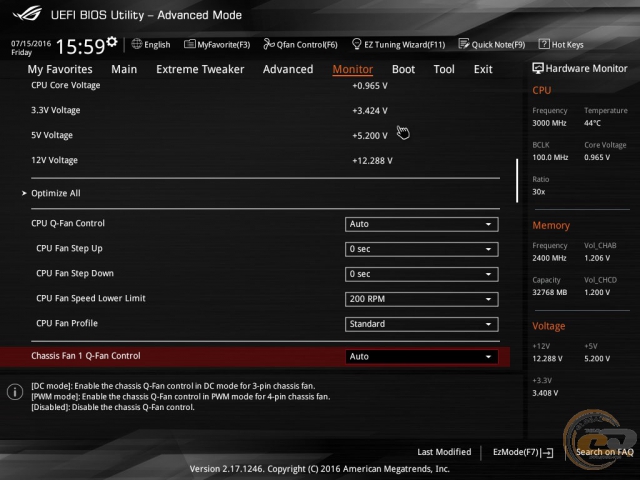
Task: Expand the Optimize All item
Action: pos(56,193)
